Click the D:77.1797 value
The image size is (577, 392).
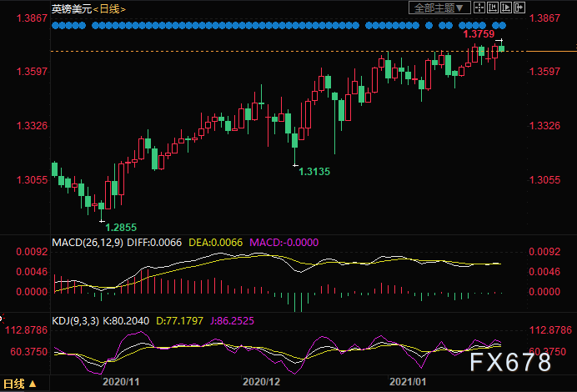pyautogui.click(x=179, y=321)
